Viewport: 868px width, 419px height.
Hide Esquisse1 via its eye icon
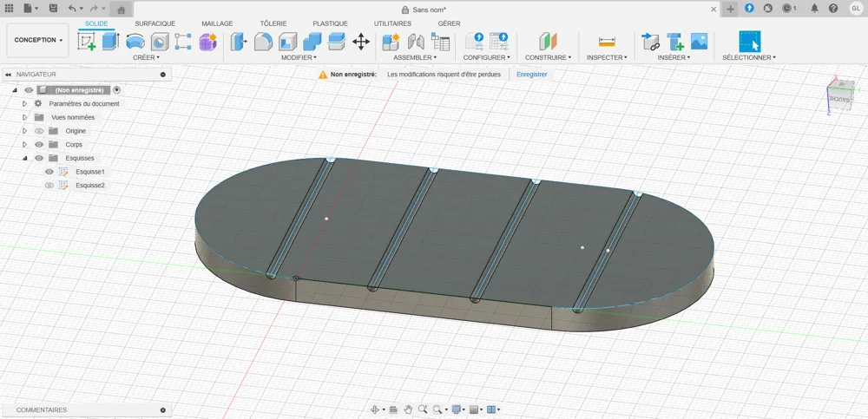(x=49, y=172)
